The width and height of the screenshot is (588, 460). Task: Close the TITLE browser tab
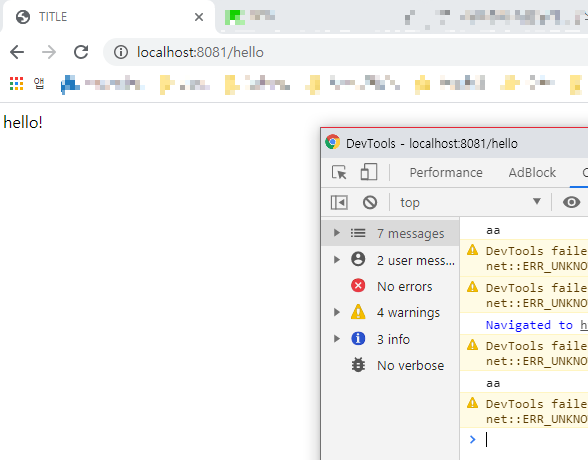click(199, 17)
